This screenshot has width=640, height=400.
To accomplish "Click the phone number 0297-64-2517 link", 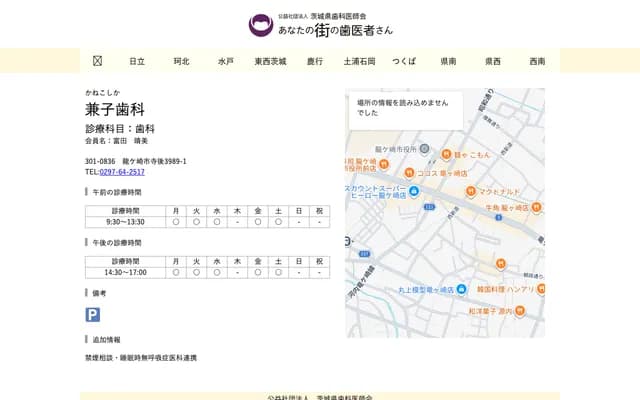I will (122, 172).
